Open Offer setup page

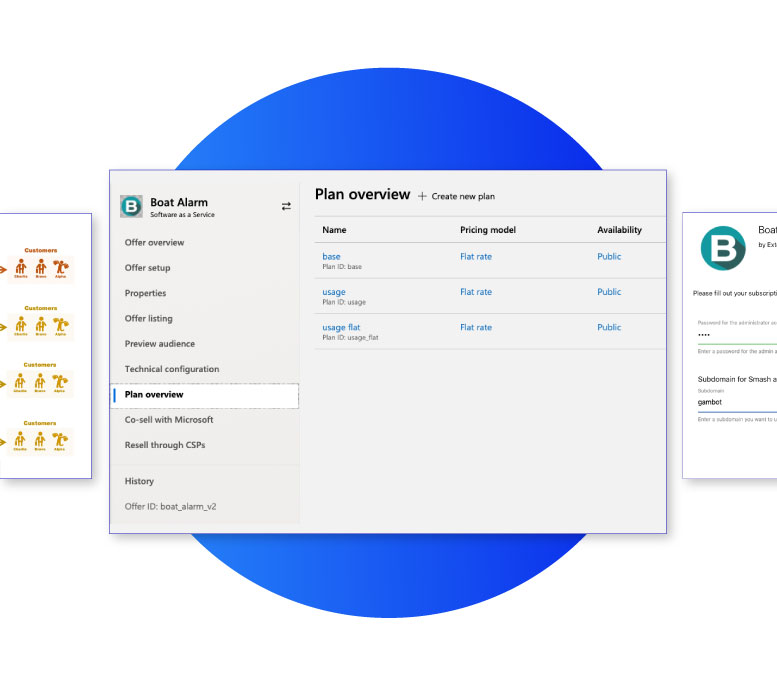pos(148,268)
